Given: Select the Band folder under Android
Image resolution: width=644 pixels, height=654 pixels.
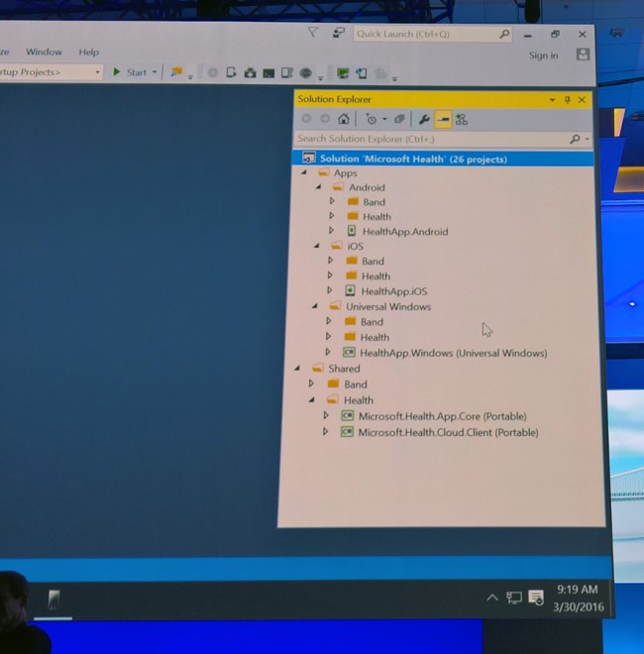Looking at the screenshot, I should pyautogui.click(x=374, y=202).
